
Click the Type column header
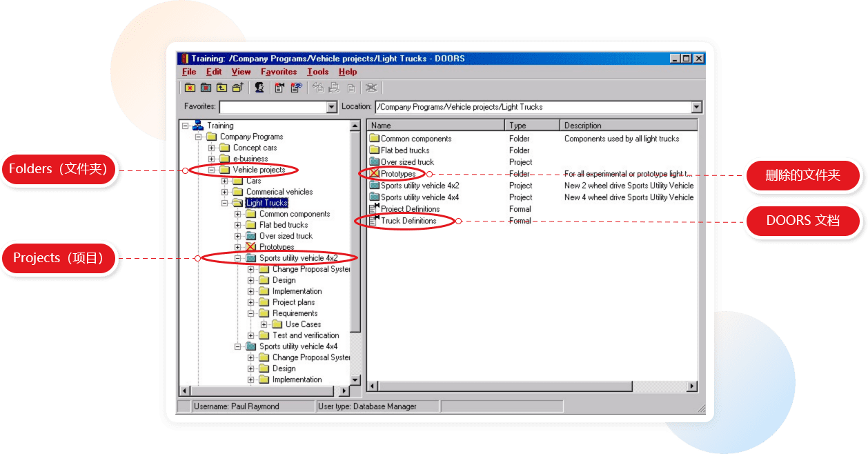tap(517, 126)
